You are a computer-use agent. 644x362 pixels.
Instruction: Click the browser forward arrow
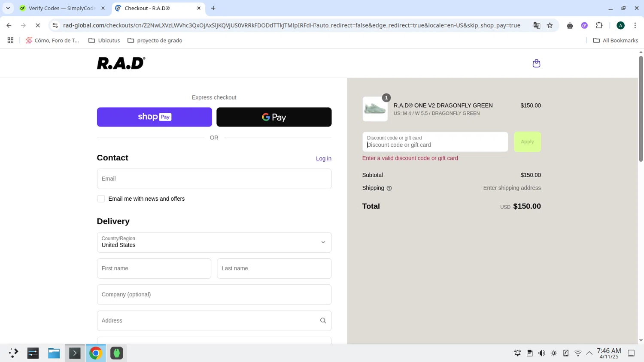pyautogui.click(x=24, y=25)
